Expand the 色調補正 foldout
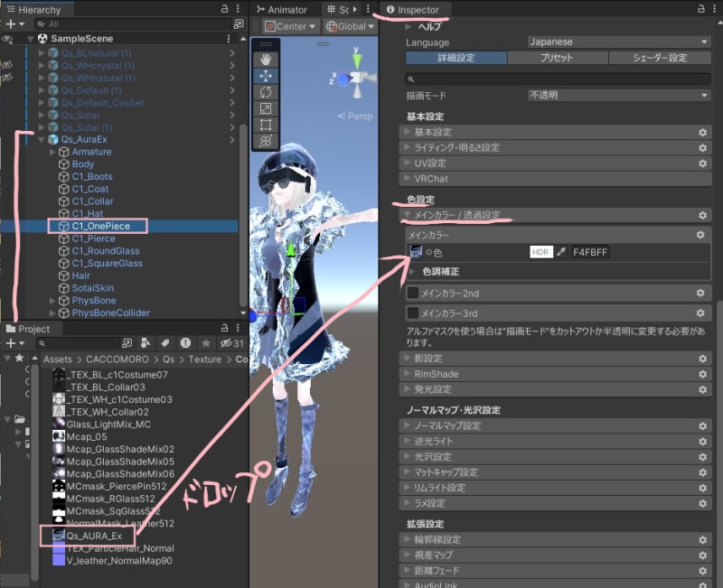 click(x=414, y=271)
